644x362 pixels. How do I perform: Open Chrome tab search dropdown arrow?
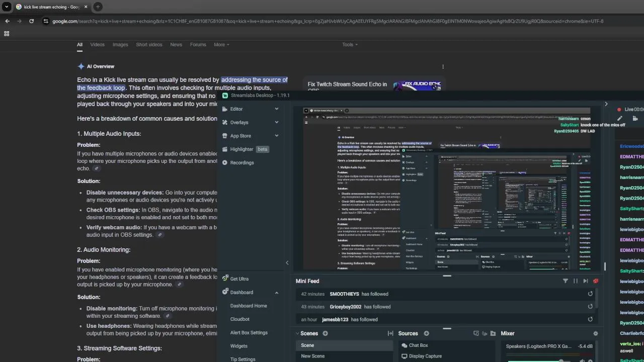tap(6, 7)
